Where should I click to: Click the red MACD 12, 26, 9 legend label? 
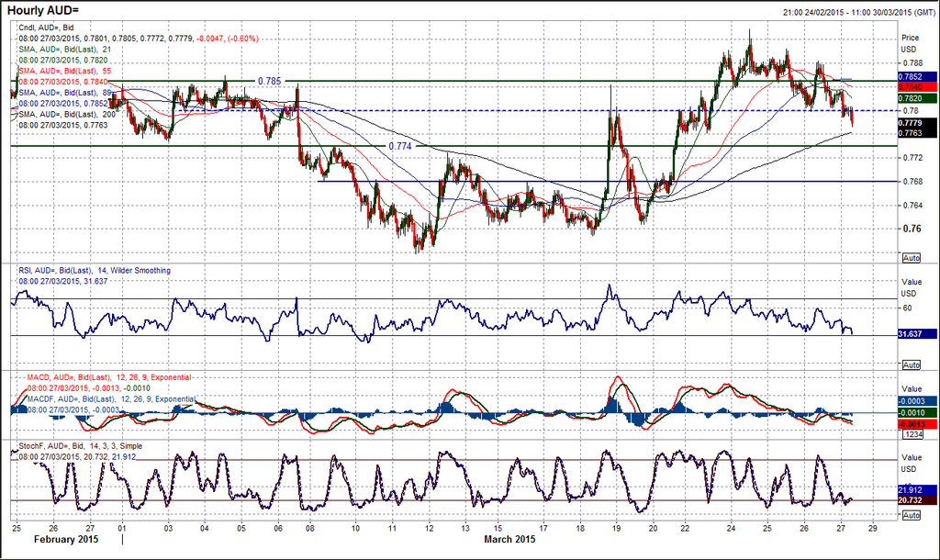coord(109,377)
